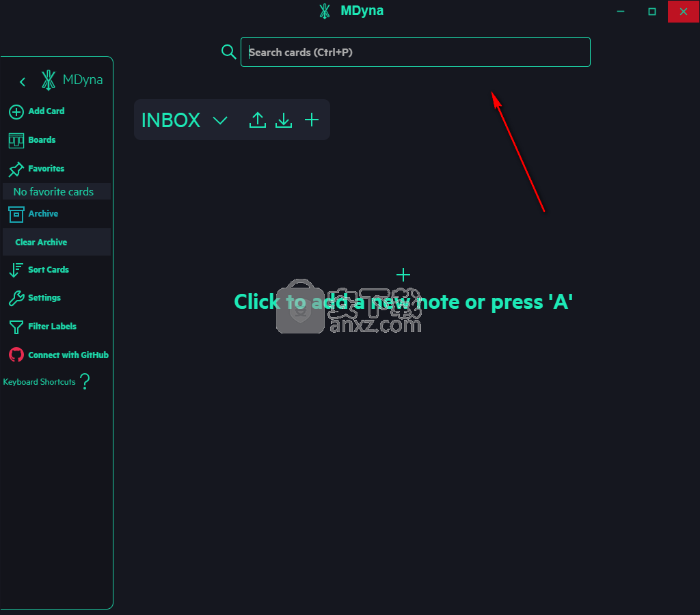Open the Sort Cards menu entry
This screenshot has height=615, width=700.
49,269
